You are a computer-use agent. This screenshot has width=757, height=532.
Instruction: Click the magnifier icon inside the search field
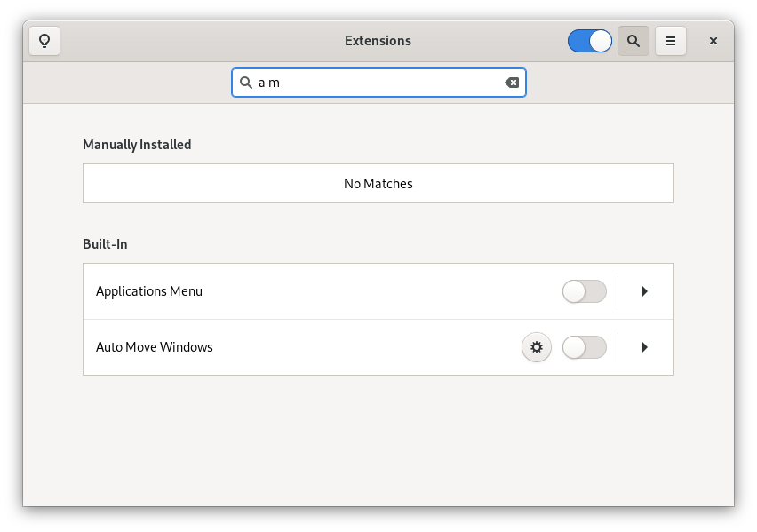(246, 83)
